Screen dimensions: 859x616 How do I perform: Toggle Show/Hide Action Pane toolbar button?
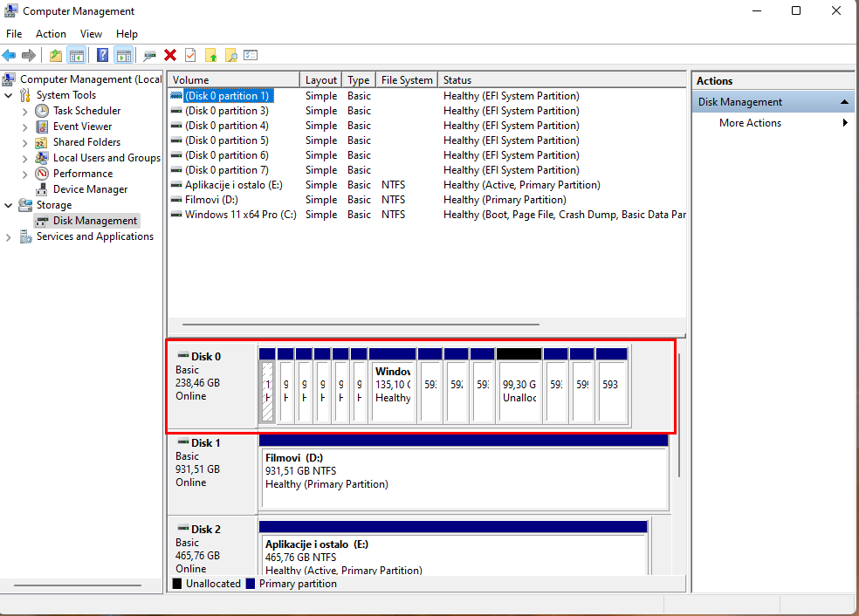(124, 55)
